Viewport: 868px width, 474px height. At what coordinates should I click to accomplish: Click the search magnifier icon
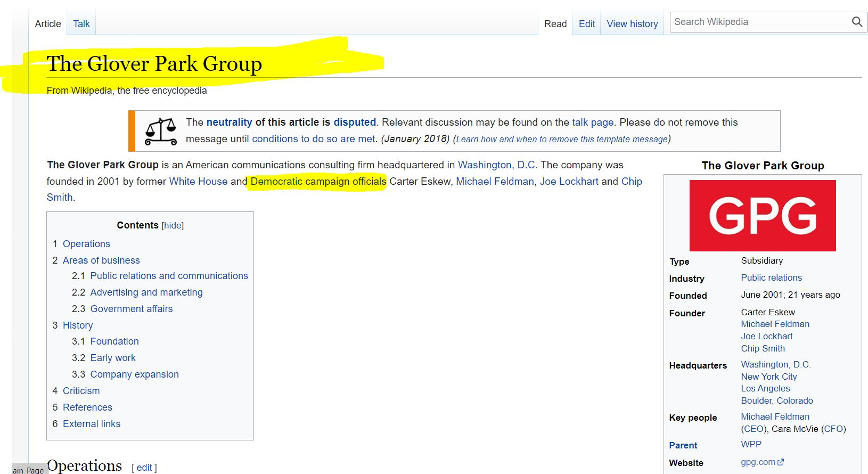(x=856, y=22)
